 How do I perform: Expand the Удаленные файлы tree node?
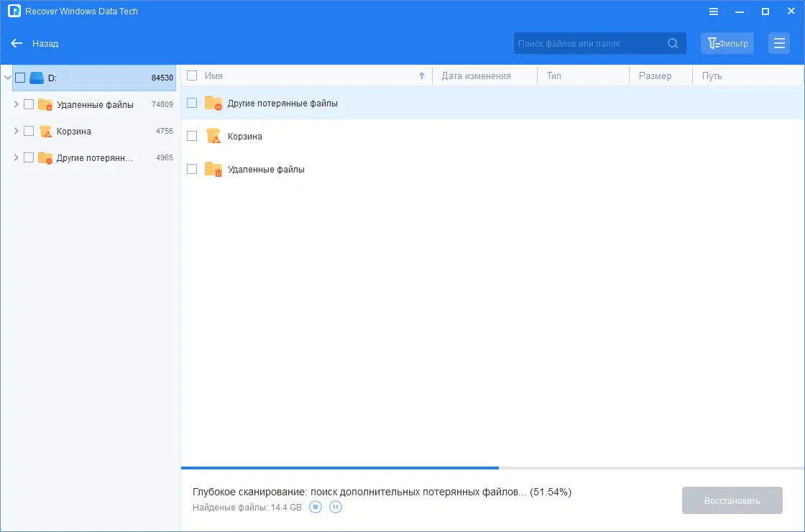(x=16, y=104)
